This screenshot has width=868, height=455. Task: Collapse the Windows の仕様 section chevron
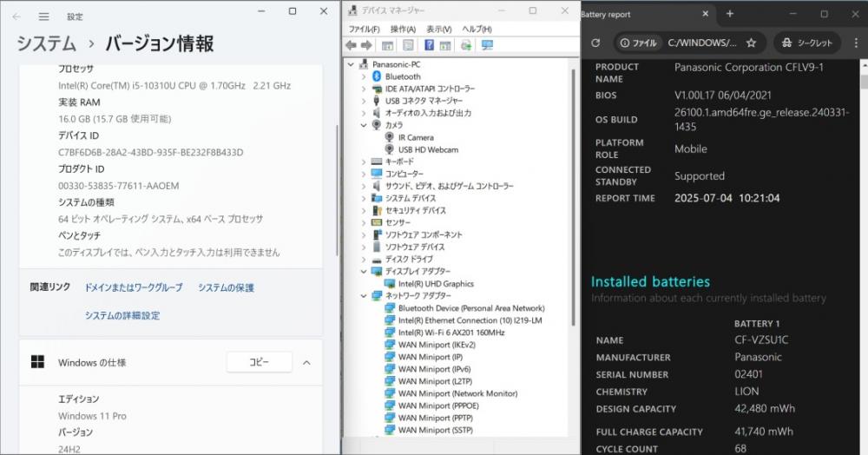306,363
